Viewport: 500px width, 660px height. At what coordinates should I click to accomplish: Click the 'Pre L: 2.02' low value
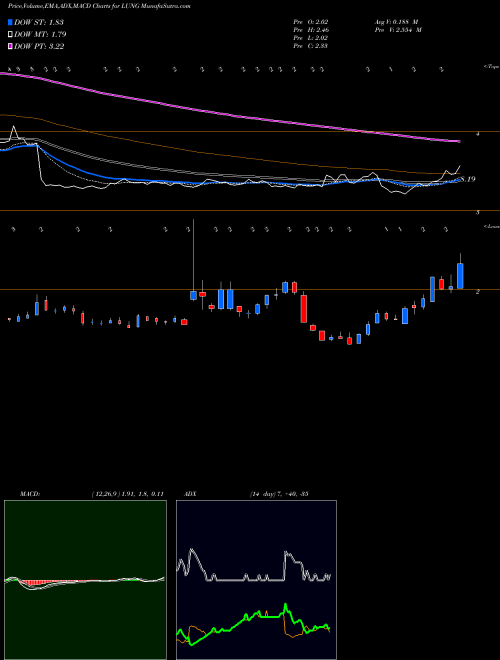coord(311,38)
